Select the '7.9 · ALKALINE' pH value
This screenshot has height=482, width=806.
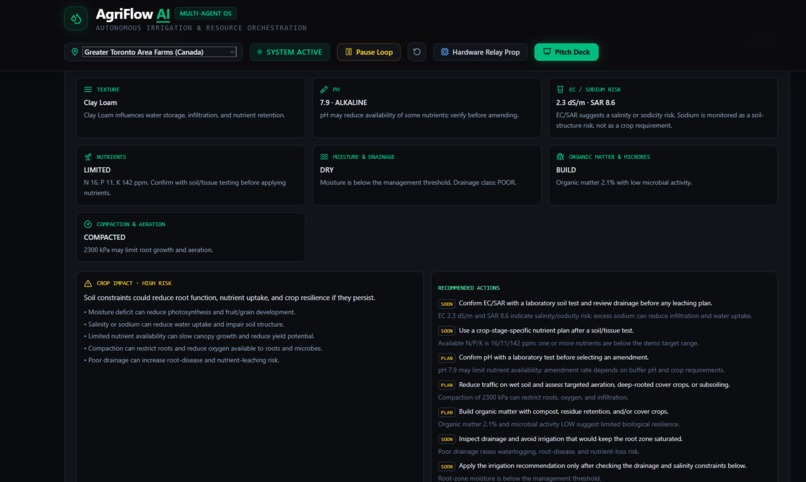343,103
